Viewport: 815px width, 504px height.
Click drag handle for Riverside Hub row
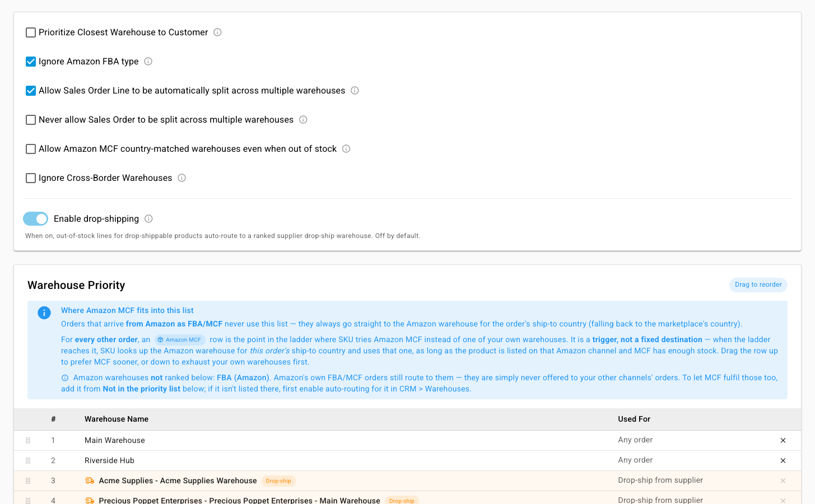28,461
